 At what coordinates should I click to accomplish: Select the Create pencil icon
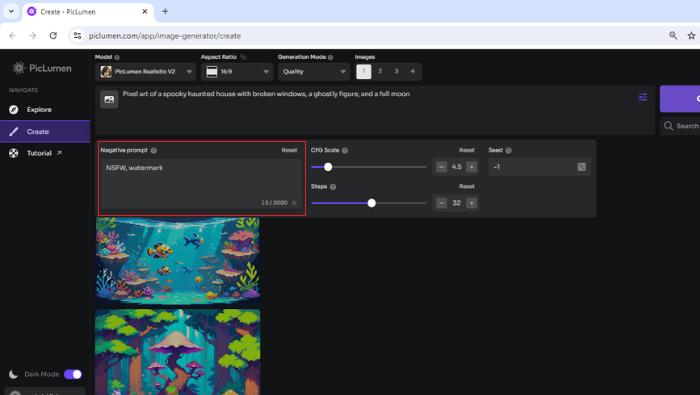14,132
